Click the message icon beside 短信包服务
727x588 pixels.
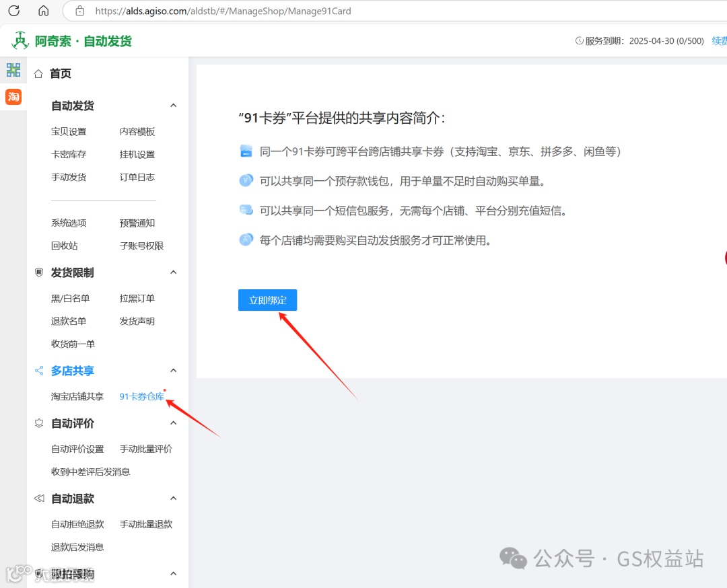246,211
